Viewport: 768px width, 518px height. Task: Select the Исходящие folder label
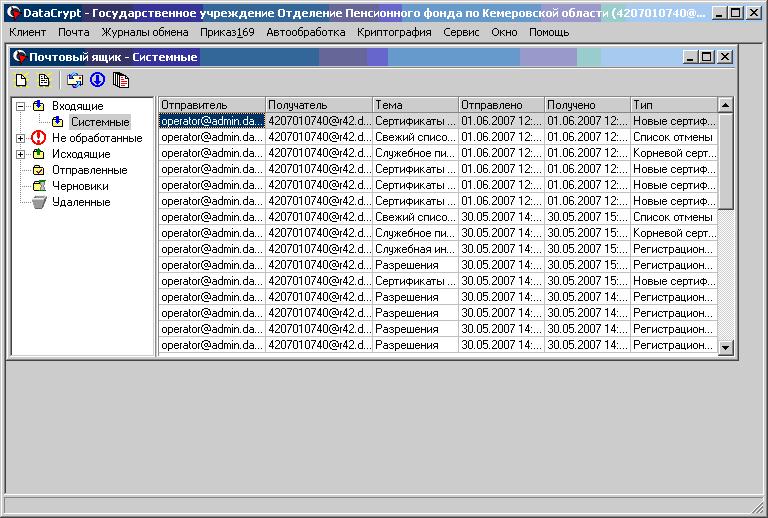[81, 154]
